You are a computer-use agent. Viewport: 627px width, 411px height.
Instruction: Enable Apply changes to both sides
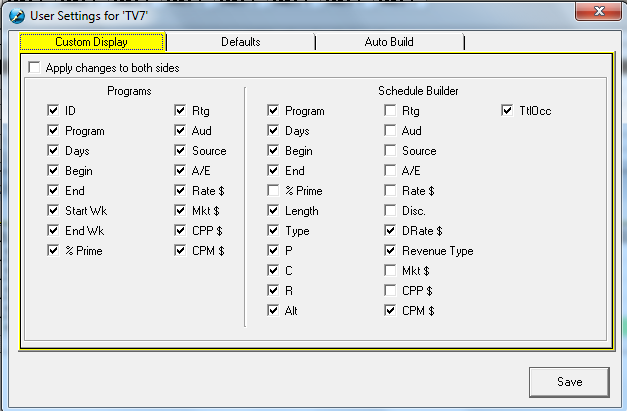pos(36,68)
